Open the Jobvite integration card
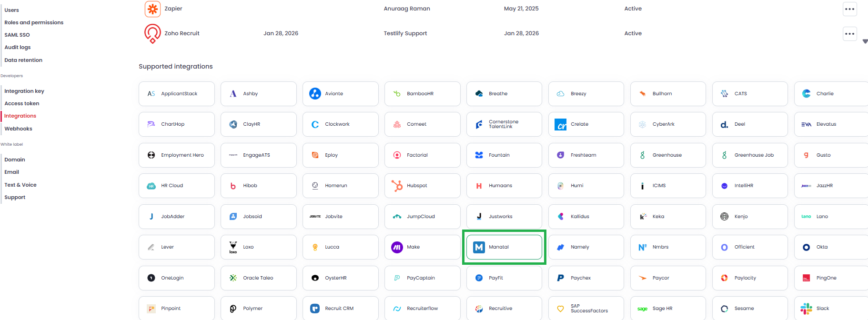 pos(341,217)
